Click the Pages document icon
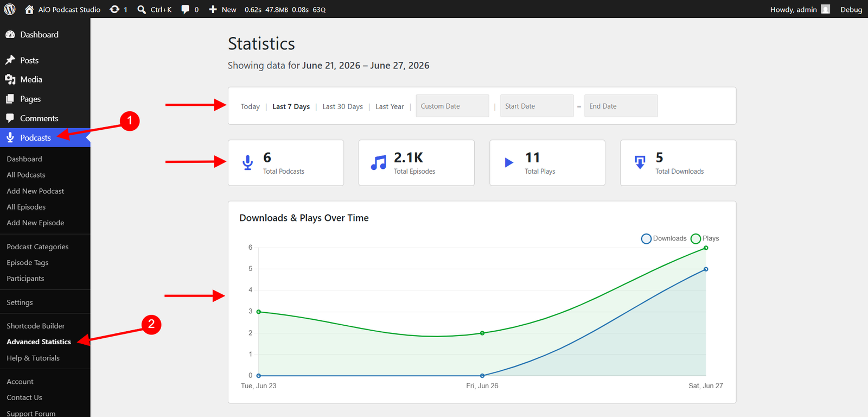This screenshot has width=868, height=417. tap(10, 99)
